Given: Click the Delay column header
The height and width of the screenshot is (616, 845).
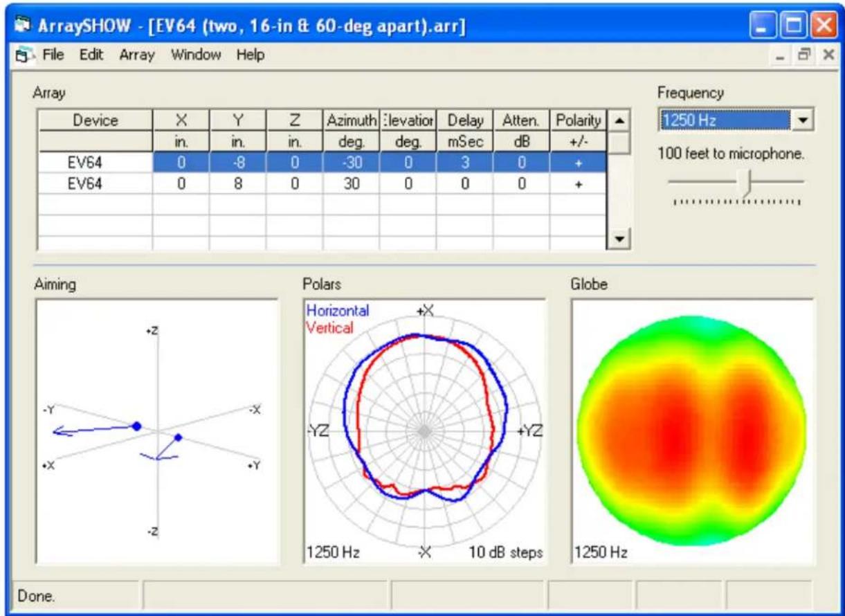Looking at the screenshot, I should tap(465, 120).
